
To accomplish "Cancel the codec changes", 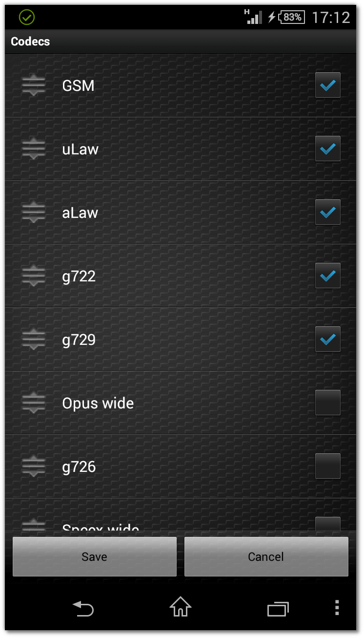I will coord(266,557).
